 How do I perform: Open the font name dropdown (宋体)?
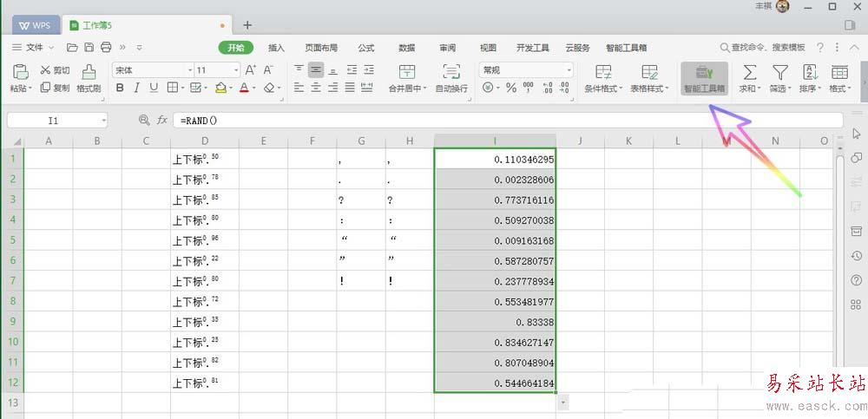190,70
